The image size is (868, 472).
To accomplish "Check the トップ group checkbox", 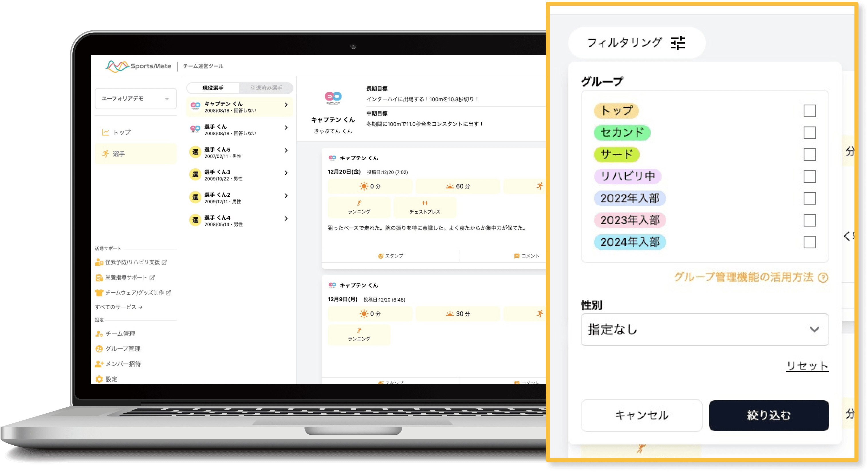I will pyautogui.click(x=809, y=111).
